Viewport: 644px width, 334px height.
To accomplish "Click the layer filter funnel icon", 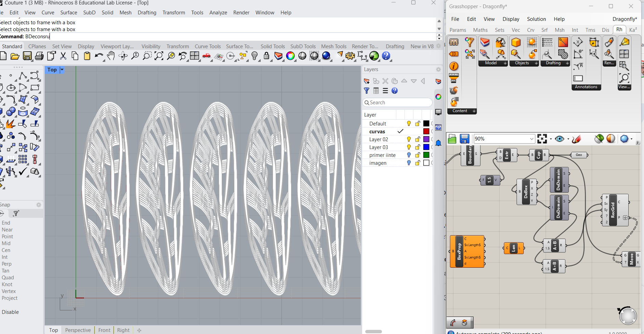I will [367, 91].
